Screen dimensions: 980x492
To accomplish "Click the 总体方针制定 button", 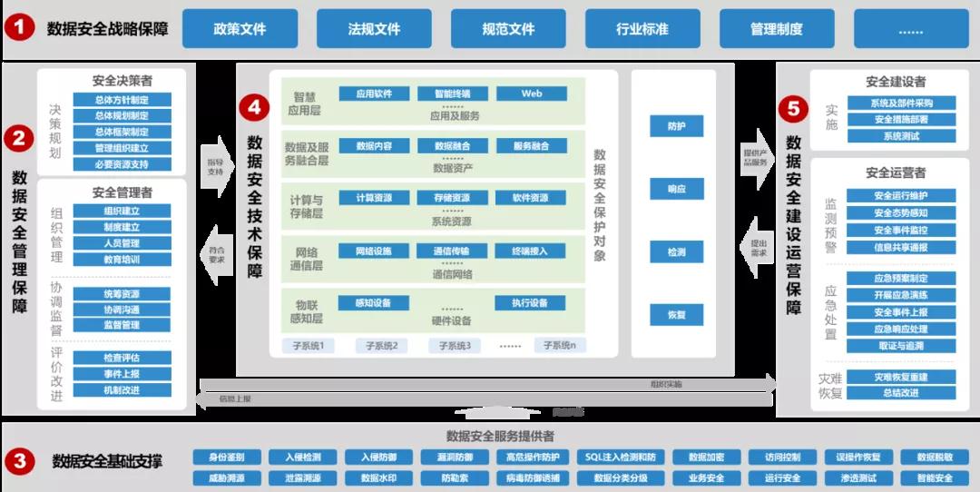I will (122, 100).
